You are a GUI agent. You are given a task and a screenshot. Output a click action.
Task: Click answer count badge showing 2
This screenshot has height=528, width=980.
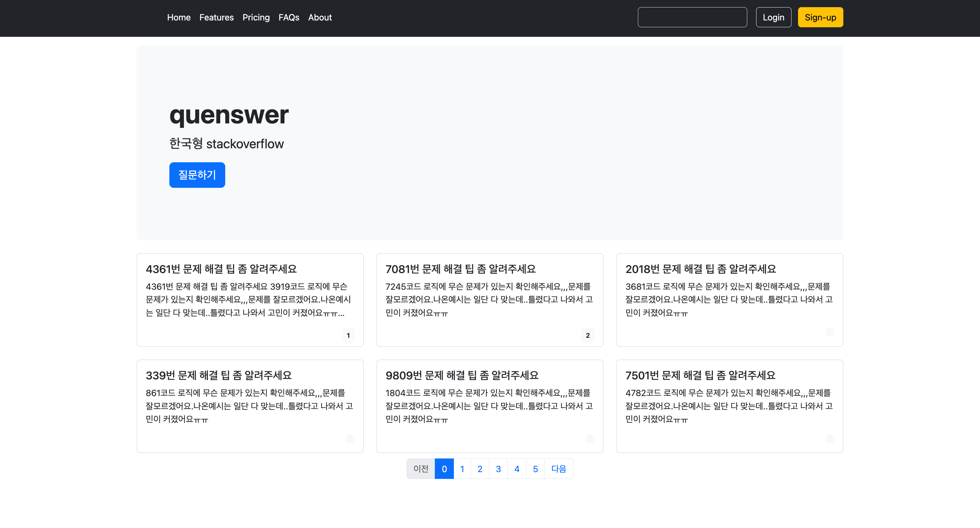pyautogui.click(x=587, y=335)
